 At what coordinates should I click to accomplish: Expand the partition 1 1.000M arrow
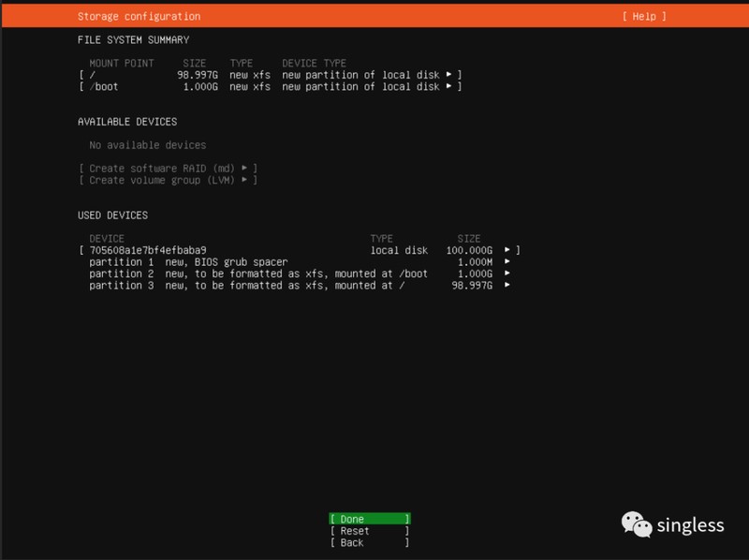click(x=507, y=262)
